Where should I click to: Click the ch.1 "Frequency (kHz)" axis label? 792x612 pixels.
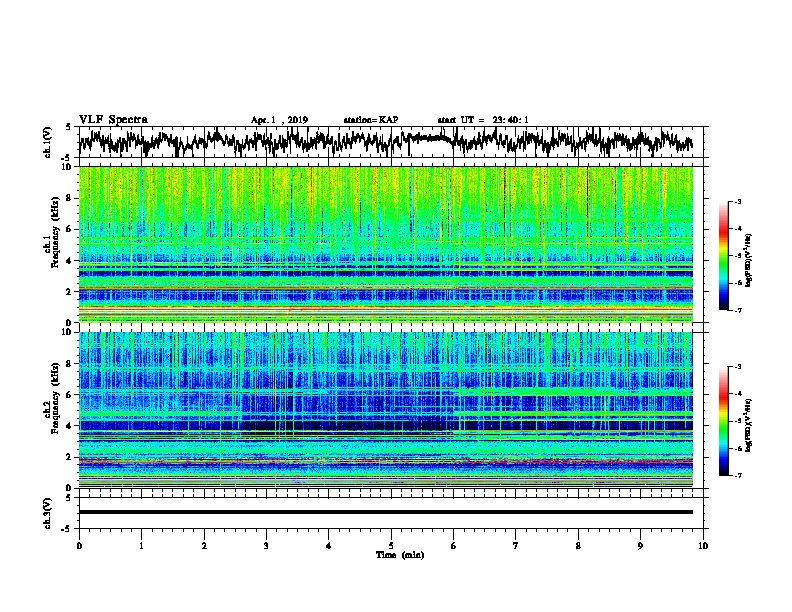[x=55, y=232]
